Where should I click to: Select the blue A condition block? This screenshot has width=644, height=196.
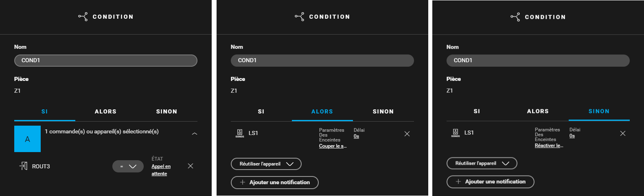pos(27,139)
